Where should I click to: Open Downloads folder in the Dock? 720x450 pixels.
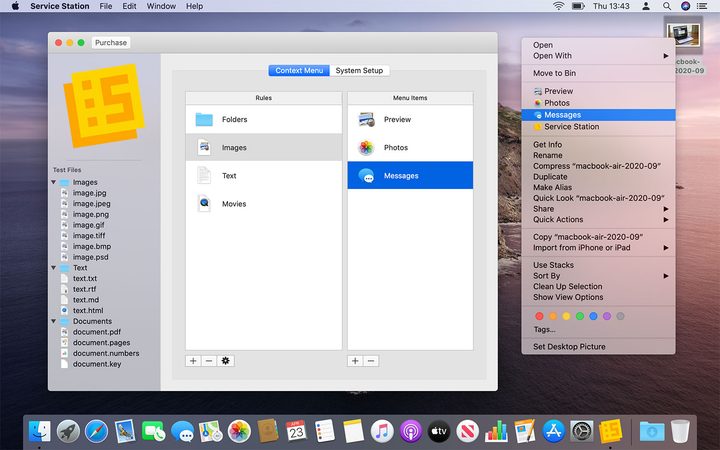pyautogui.click(x=652, y=431)
